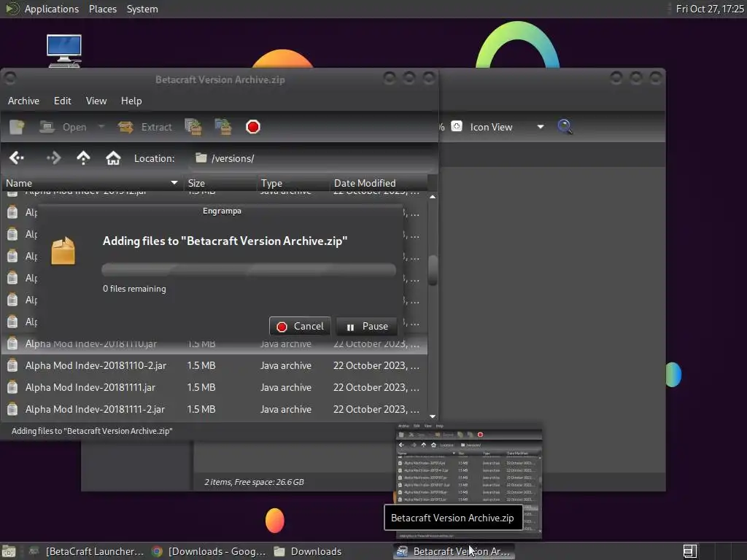Click jar icon of Alpha Mod Indev-20181110-2.jar
The width and height of the screenshot is (747, 560).
pyautogui.click(x=12, y=366)
